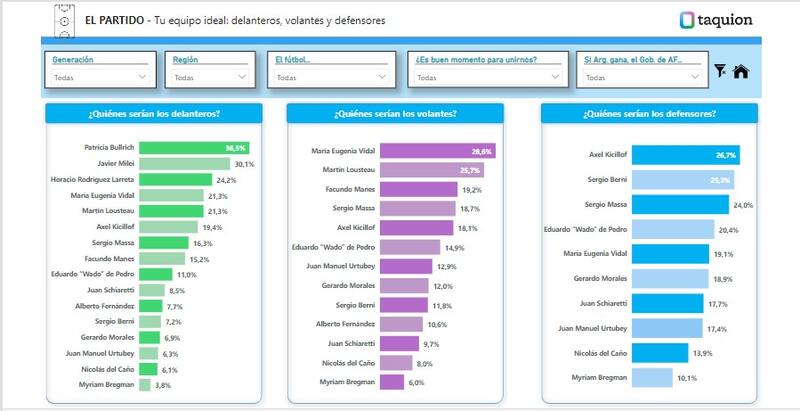Expand the Región filter dropdown

(x=210, y=77)
